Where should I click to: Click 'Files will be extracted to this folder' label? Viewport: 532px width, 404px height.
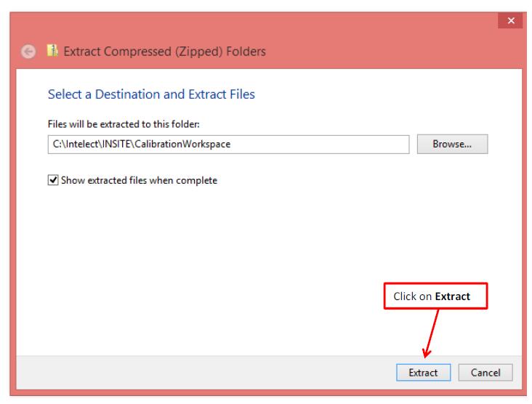coord(124,124)
